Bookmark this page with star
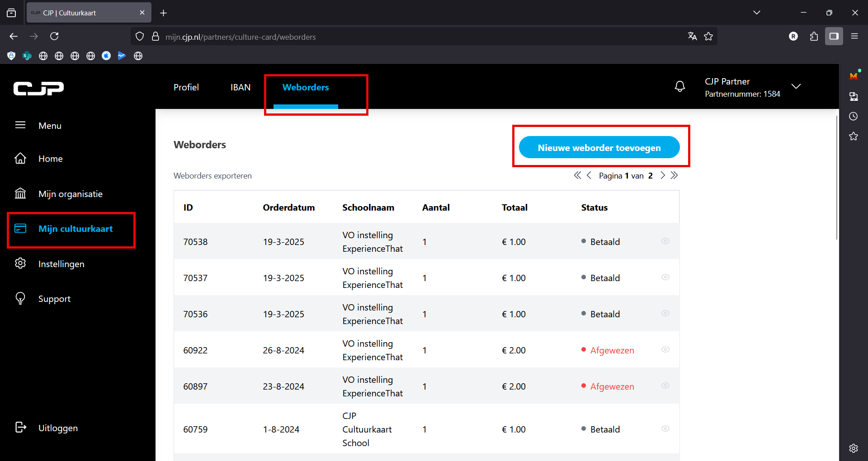The image size is (868, 461). [708, 36]
